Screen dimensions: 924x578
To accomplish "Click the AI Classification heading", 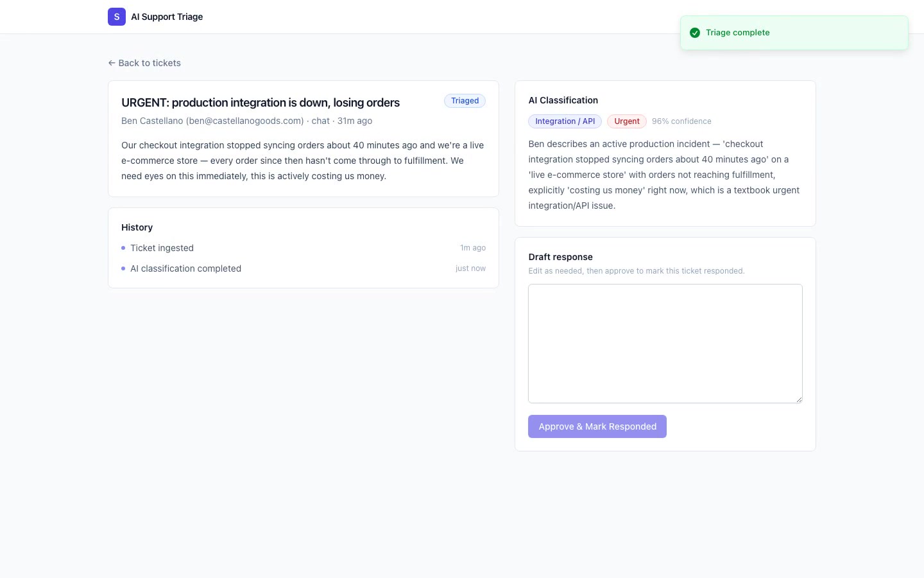I will [563, 100].
